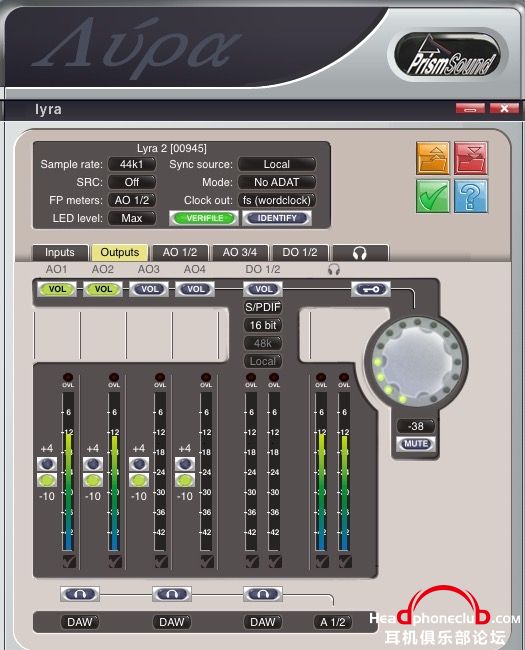Image resolution: width=525 pixels, height=650 pixels.
Task: Open the 48k digital output rate dropdown
Action: tap(262, 343)
